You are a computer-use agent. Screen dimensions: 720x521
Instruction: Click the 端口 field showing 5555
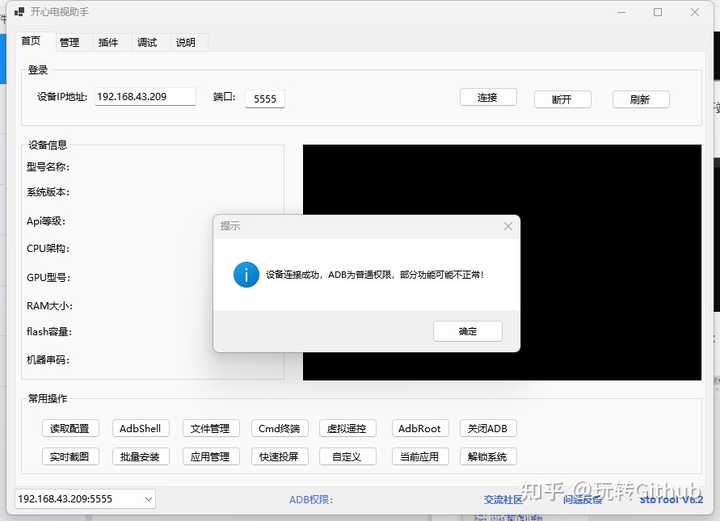coord(265,99)
